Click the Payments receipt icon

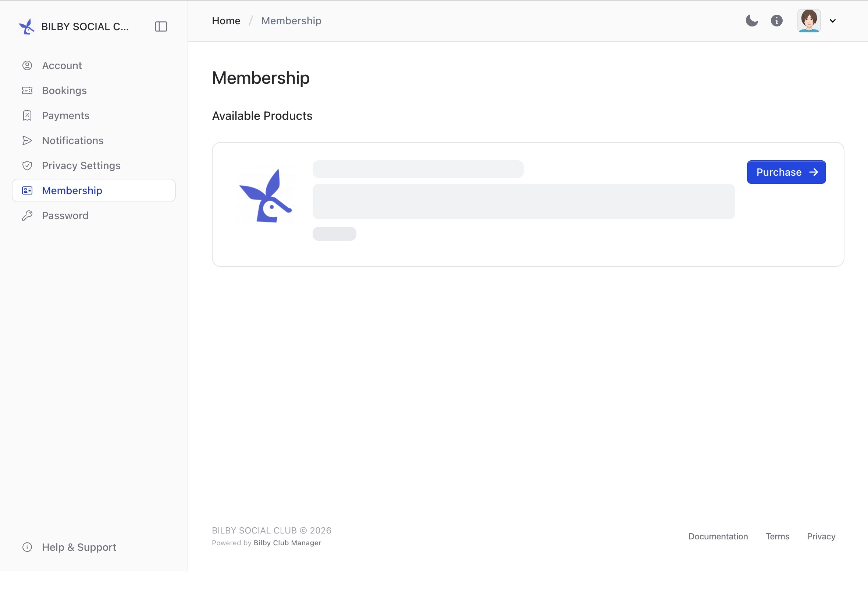click(27, 115)
